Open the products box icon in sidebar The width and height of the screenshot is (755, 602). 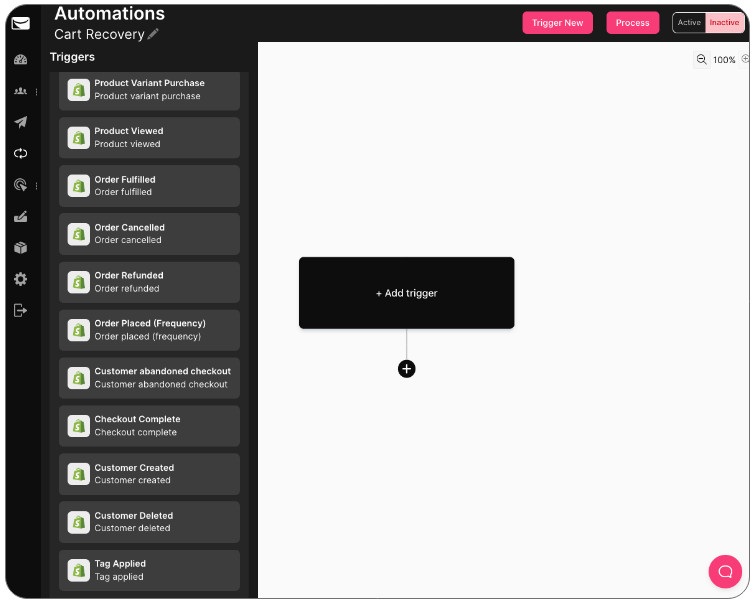coord(20,248)
